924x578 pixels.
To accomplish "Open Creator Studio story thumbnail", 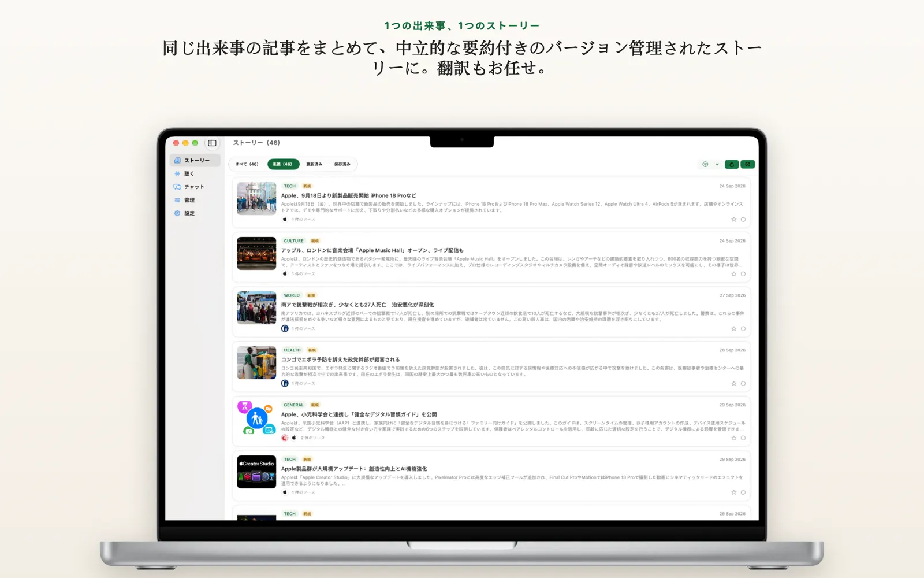I will pos(256,472).
